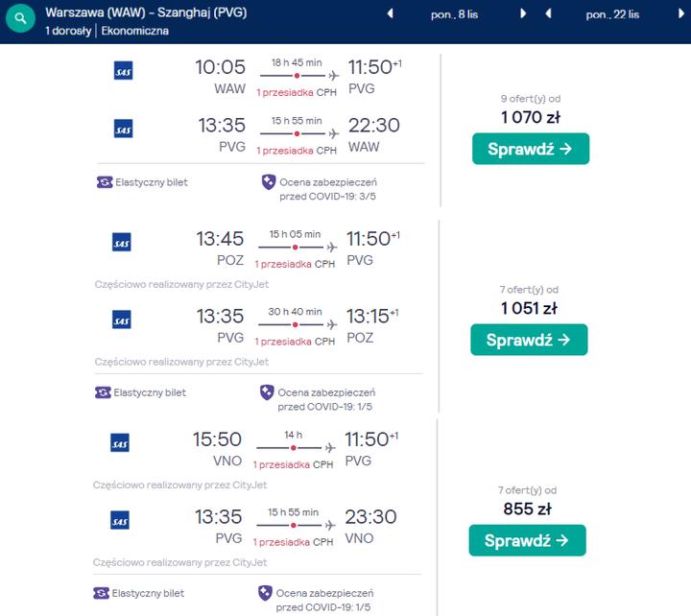The width and height of the screenshot is (691, 616).
Task: Click SAS logo on 22:30 WAW return flight
Action: coord(123,129)
